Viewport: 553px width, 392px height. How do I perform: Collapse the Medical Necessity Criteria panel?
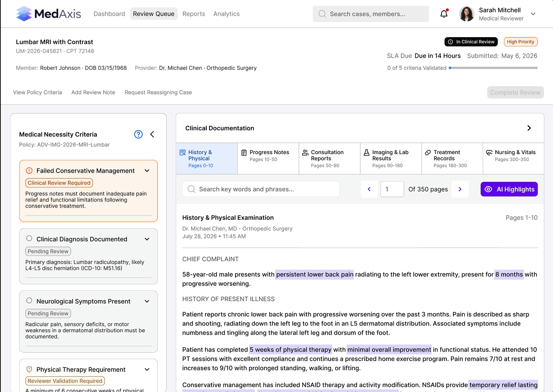[x=152, y=135]
